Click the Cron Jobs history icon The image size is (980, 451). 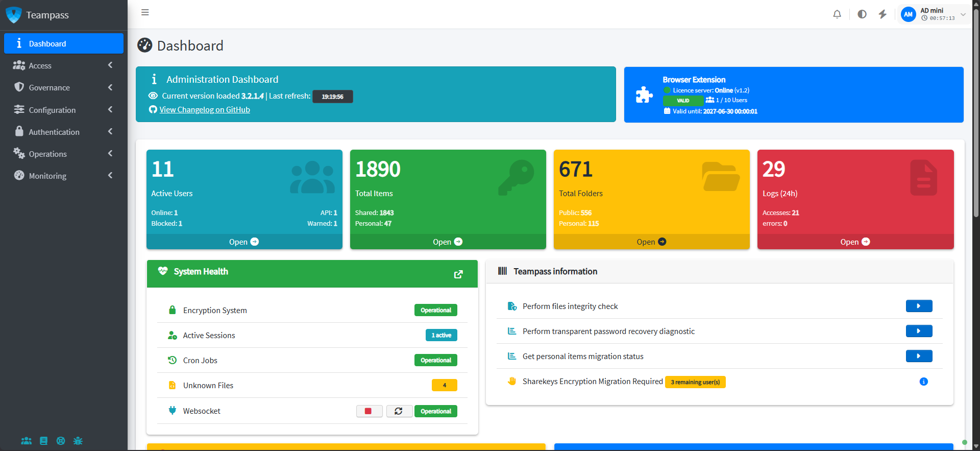pyautogui.click(x=173, y=360)
